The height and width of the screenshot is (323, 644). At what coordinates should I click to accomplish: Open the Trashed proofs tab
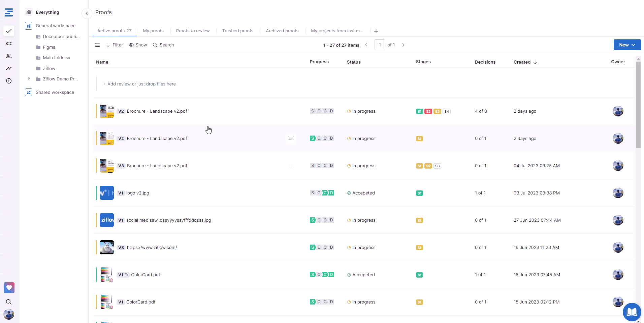(x=238, y=31)
